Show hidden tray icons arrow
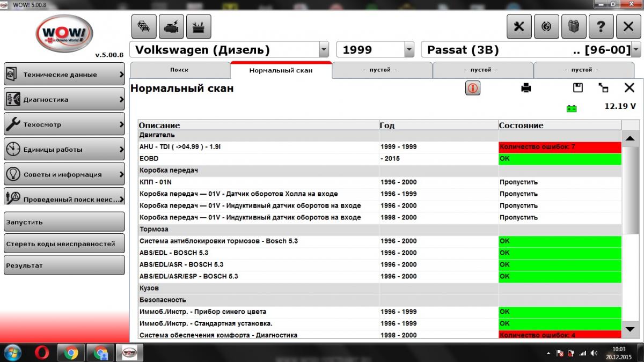 548,353
